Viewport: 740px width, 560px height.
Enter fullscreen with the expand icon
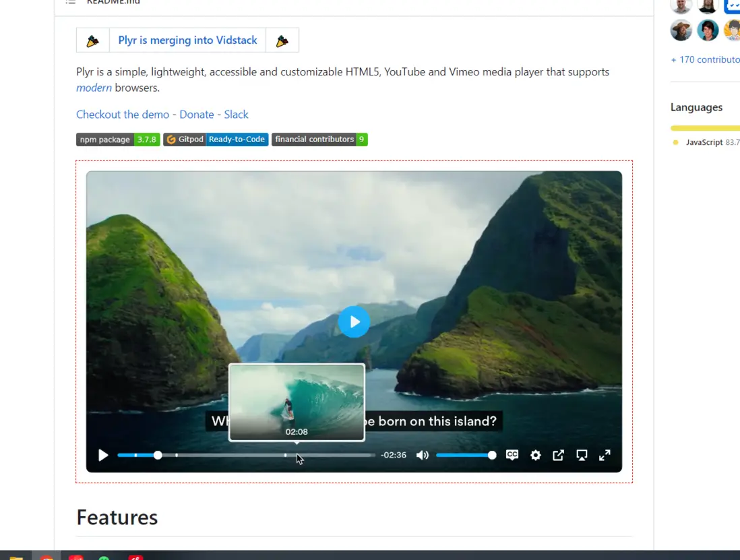(x=605, y=456)
